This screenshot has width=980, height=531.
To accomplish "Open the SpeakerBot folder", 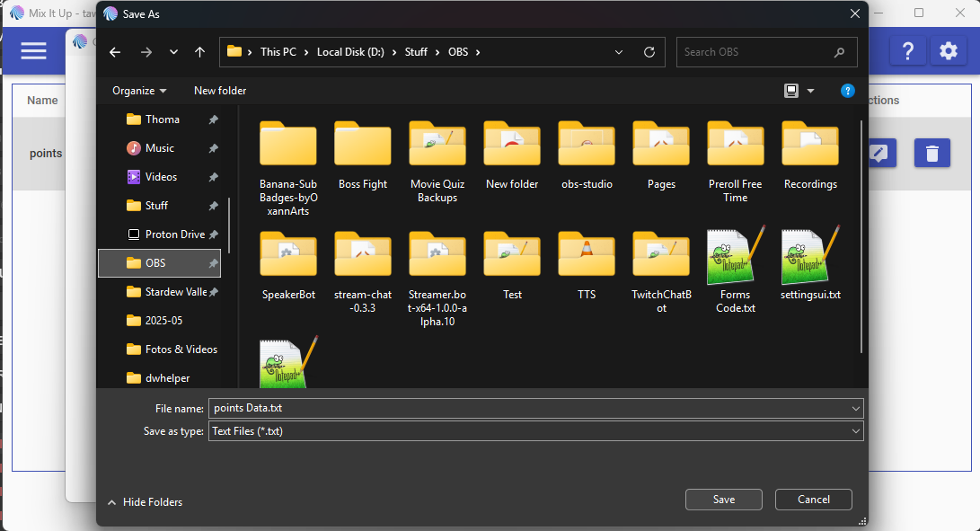I will coord(288,266).
